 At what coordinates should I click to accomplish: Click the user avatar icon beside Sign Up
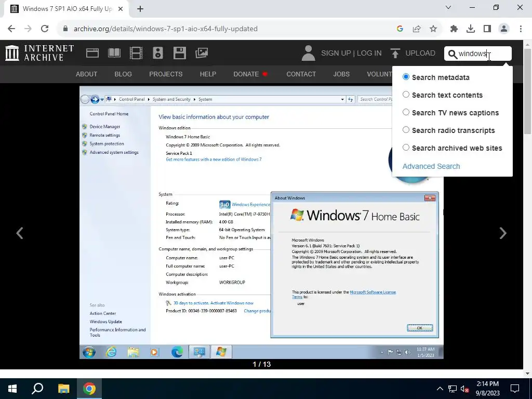(x=308, y=54)
